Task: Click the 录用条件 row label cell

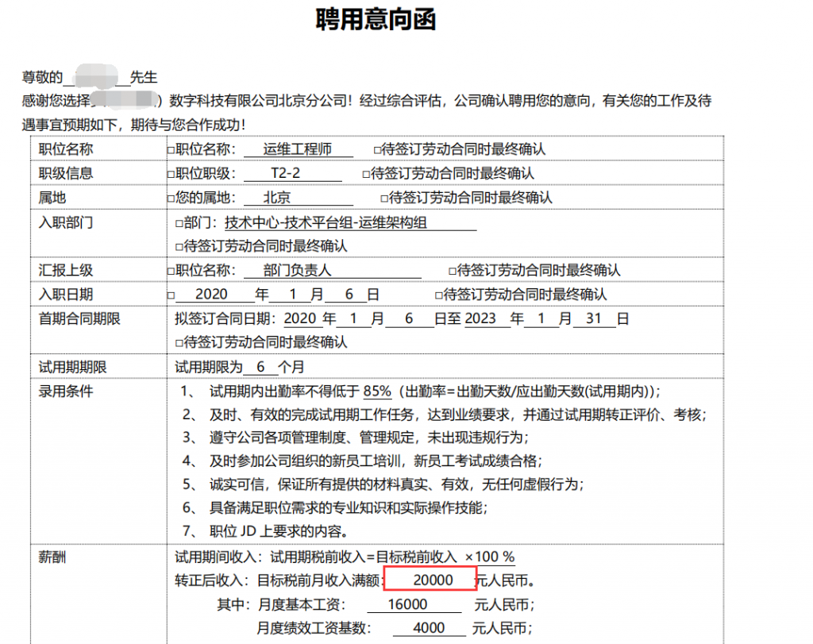Action: tap(66, 391)
